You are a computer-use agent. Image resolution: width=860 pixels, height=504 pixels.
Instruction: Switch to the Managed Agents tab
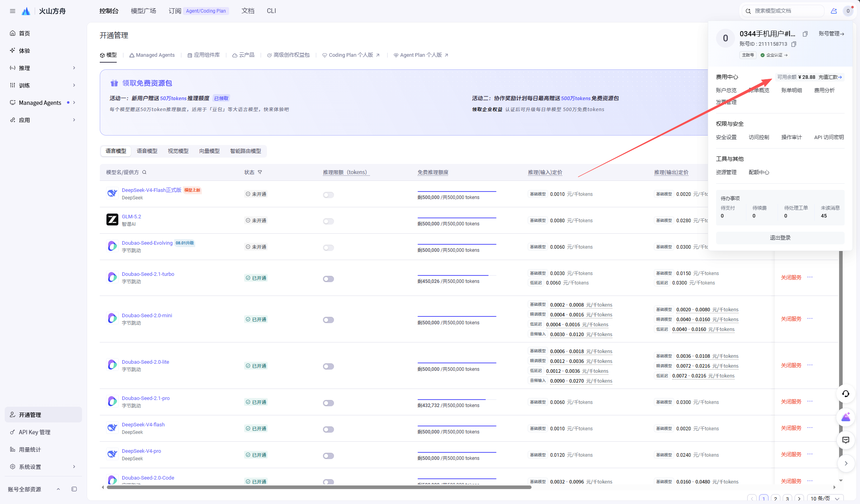152,55
